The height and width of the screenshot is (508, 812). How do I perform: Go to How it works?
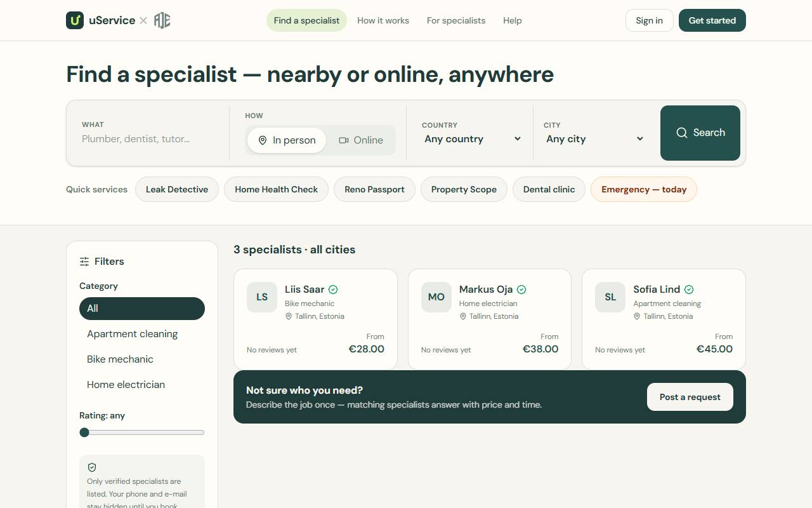click(x=383, y=20)
